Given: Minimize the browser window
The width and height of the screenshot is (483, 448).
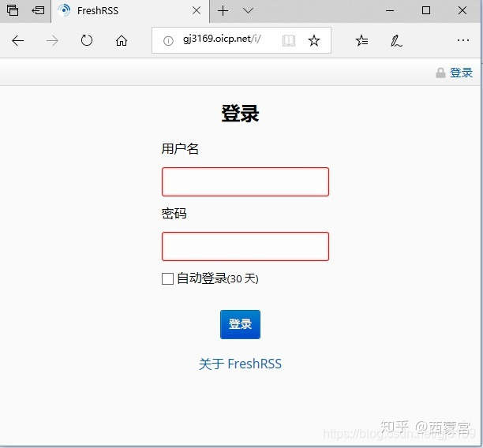Looking at the screenshot, I should [390, 11].
